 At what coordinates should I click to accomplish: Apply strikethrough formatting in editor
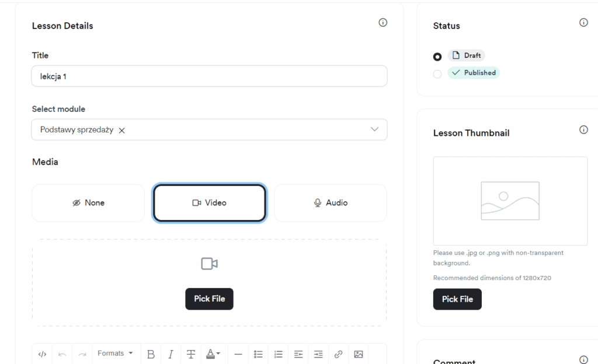pos(191,354)
